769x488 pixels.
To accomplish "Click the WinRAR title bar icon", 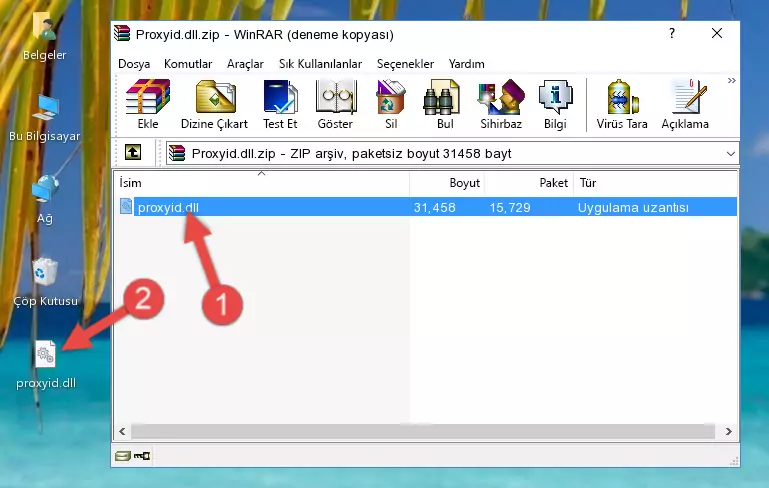I will click(122, 33).
